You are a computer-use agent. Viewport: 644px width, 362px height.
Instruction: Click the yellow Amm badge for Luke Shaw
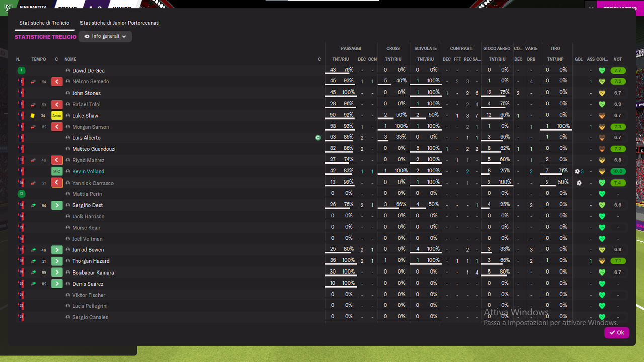pos(57,116)
